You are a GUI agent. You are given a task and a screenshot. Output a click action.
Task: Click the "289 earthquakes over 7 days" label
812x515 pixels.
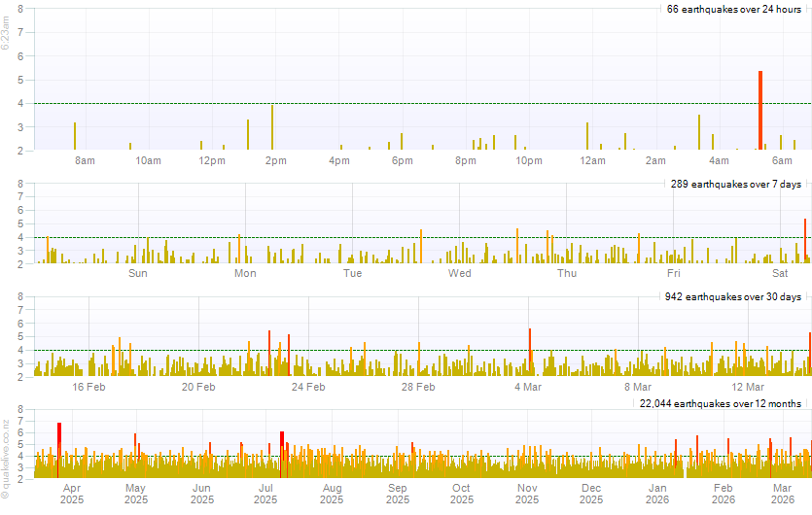click(735, 184)
